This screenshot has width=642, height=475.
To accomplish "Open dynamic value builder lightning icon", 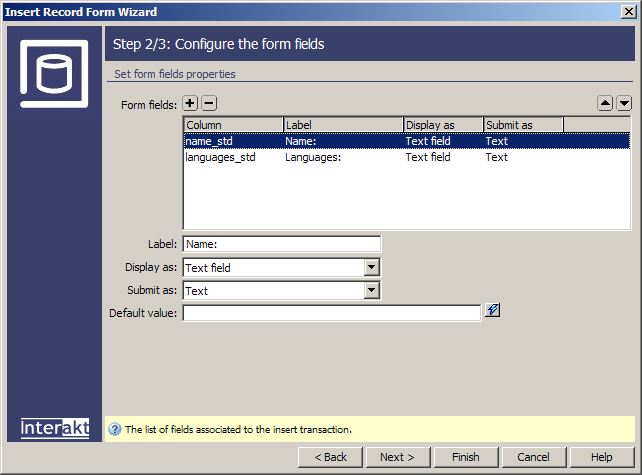I will tap(492, 311).
